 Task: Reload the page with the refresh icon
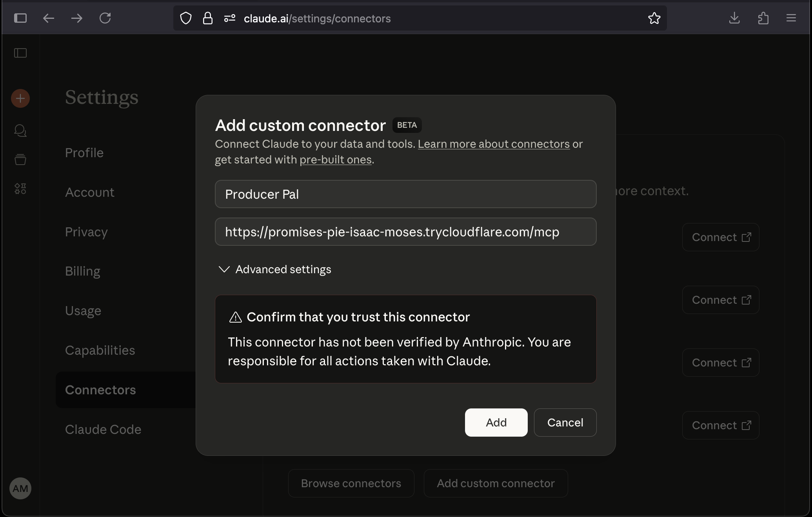tap(105, 18)
